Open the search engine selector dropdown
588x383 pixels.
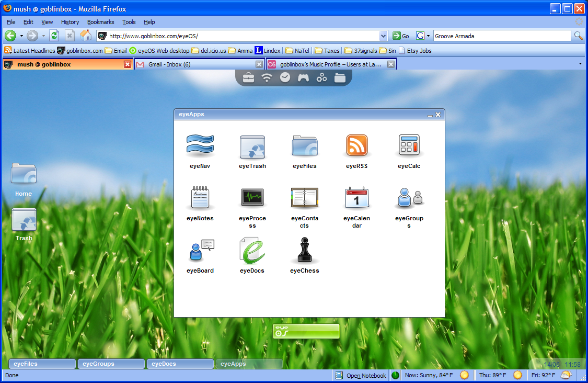tap(428, 36)
